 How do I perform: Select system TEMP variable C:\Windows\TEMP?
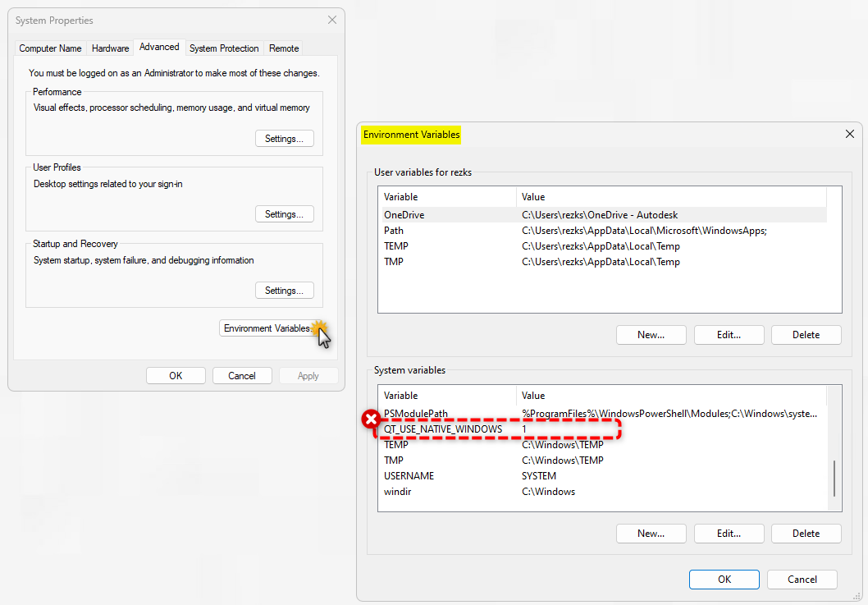(602, 445)
